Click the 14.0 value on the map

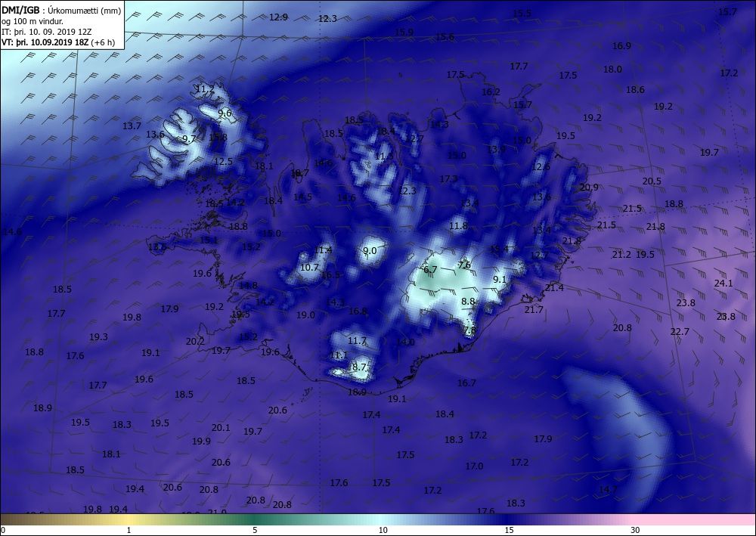(405, 342)
